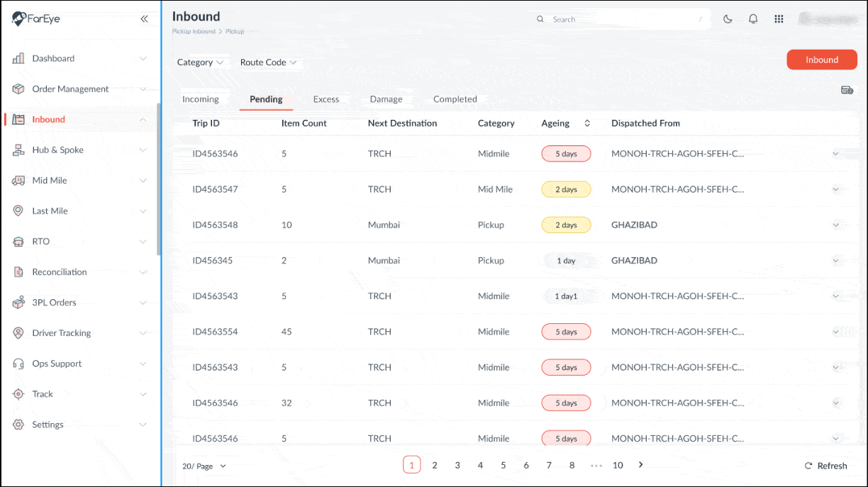Expand the Order Management chevron
Screen dimensions: 868x487
click(143, 89)
